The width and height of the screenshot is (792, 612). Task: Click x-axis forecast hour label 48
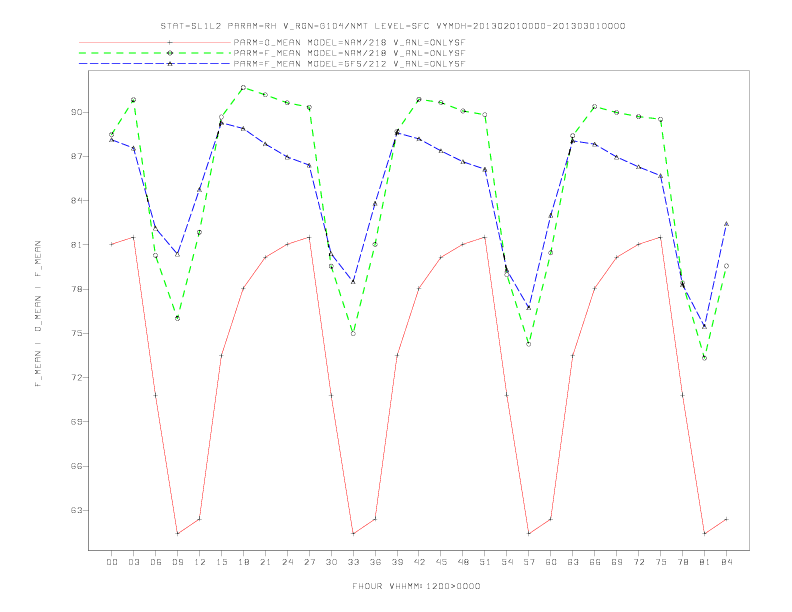click(463, 562)
